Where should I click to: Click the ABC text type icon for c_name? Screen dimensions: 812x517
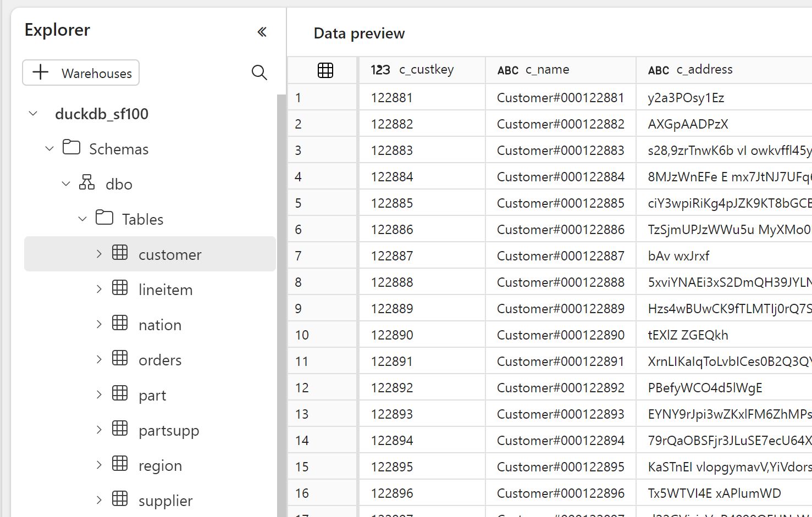click(x=507, y=70)
